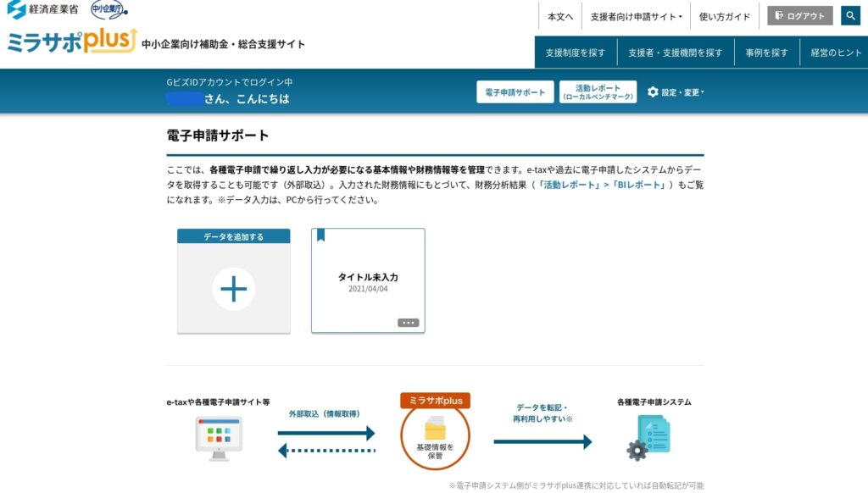Click the date 2021/04/04 on the card
Viewport: 868px width, 493px height.
pyautogui.click(x=368, y=289)
